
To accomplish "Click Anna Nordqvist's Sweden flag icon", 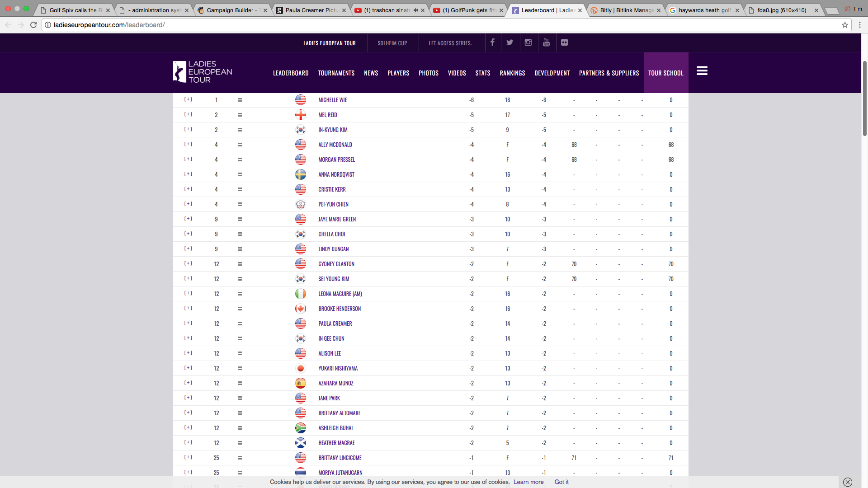I will click(301, 174).
